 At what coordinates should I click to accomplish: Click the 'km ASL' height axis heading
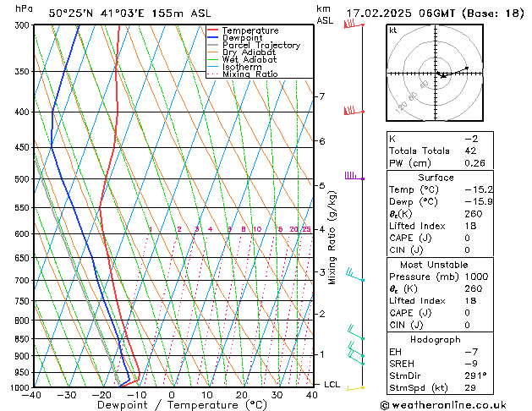[325, 14]
